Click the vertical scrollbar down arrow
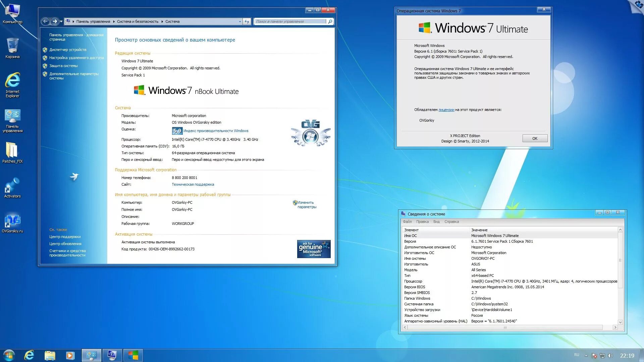Viewport: 644px width, 362px height. tap(620, 322)
